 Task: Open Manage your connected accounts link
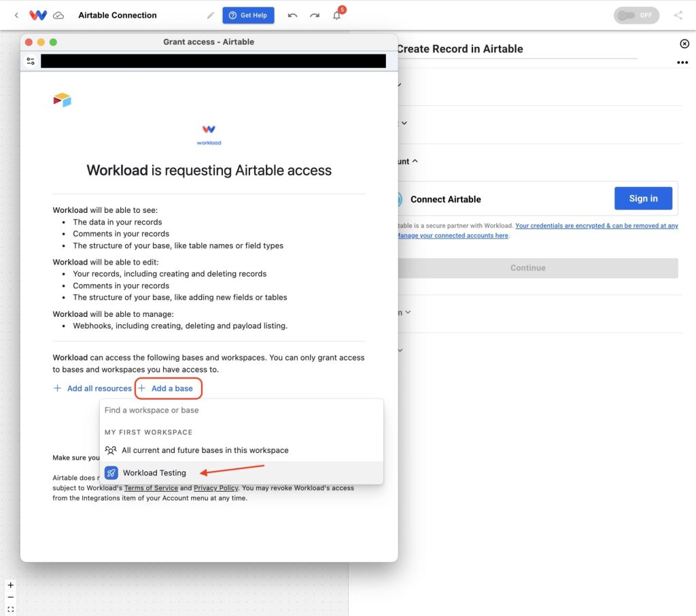coord(453,235)
